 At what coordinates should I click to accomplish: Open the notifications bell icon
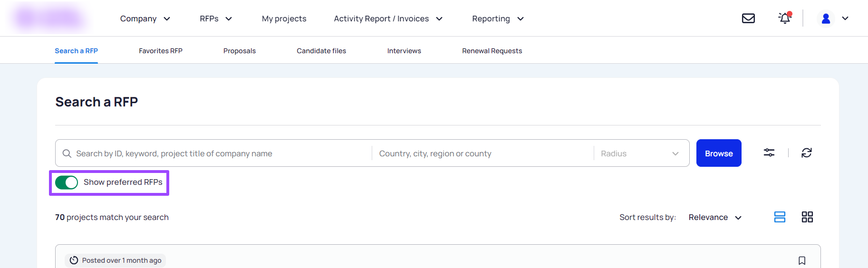(785, 18)
